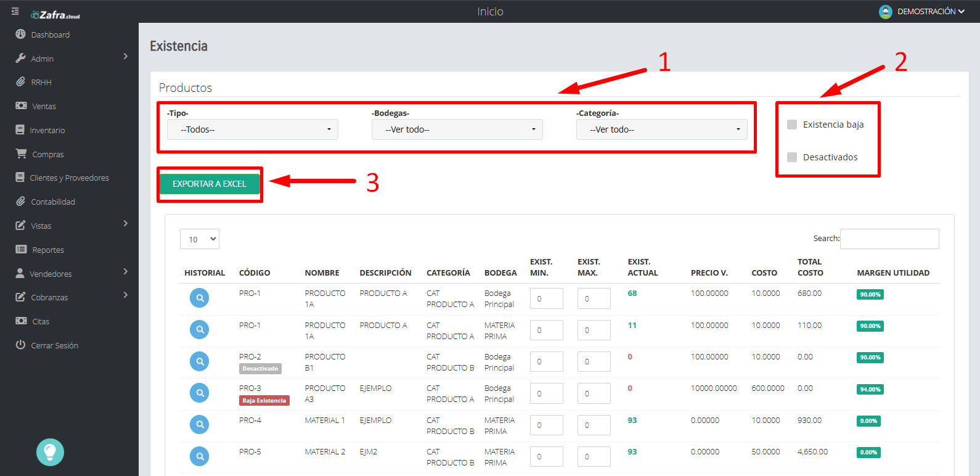Sort by the CÓDIGO column header
This screenshot has height=476, width=980.
tap(255, 273)
